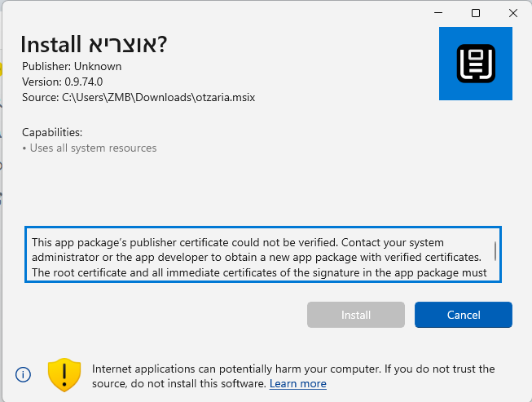The height and width of the screenshot is (402, 532).
Task: Click the Capabilities label
Action: (x=52, y=132)
